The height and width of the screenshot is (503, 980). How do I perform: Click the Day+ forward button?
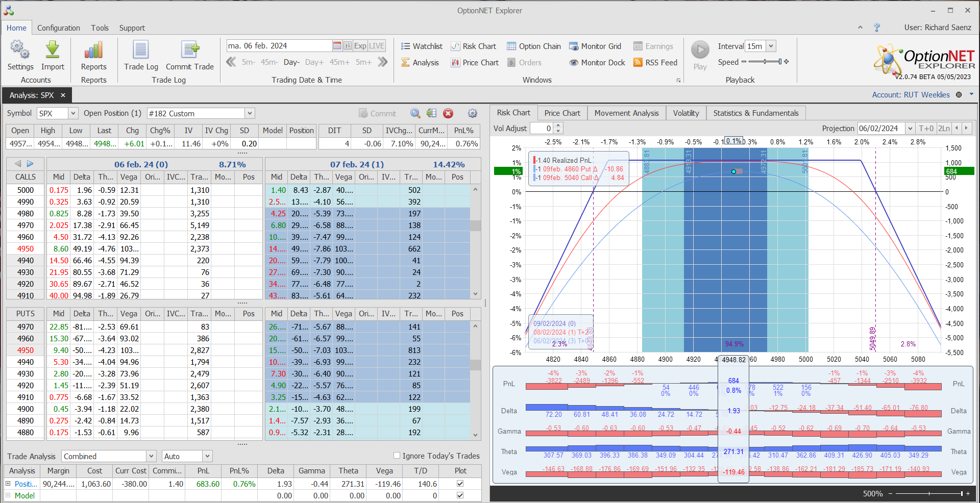click(x=314, y=62)
